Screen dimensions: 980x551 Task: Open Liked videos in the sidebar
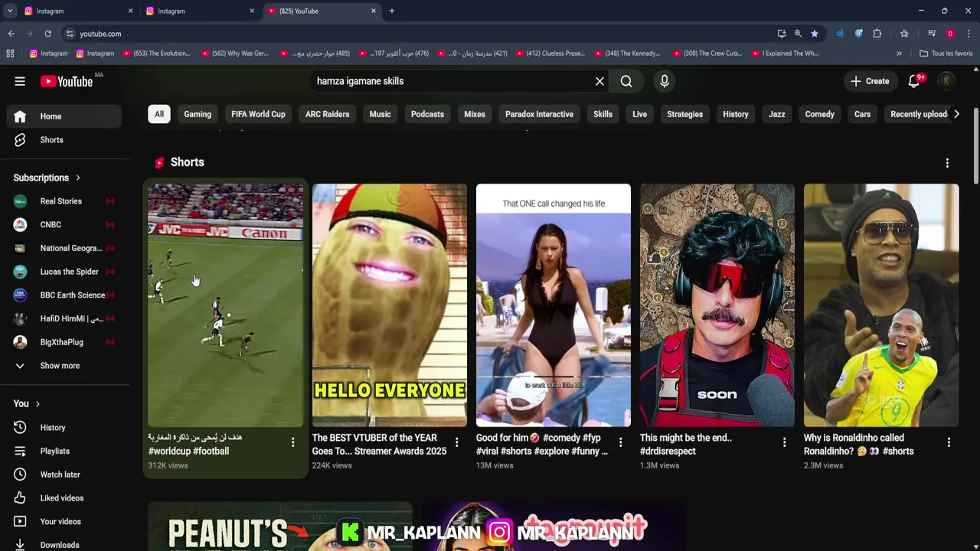[64, 498]
